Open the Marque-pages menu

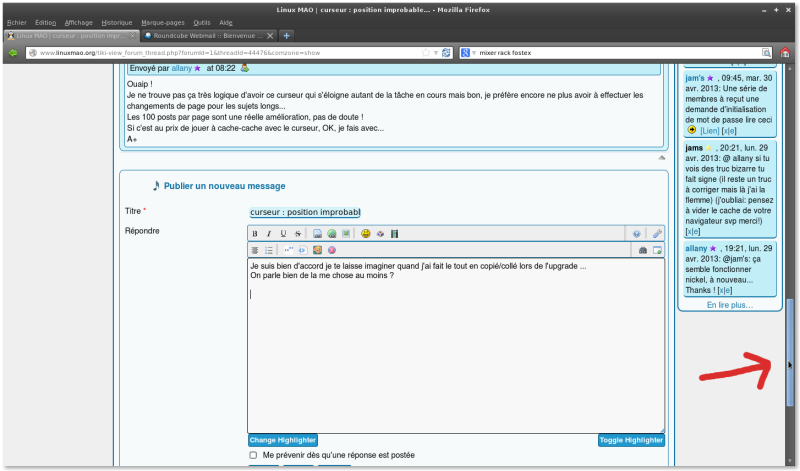point(163,22)
